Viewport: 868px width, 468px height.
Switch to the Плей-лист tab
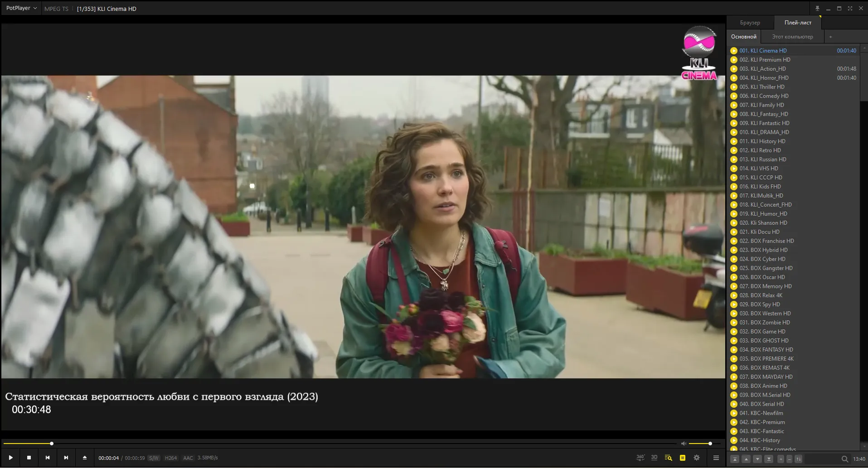798,23
